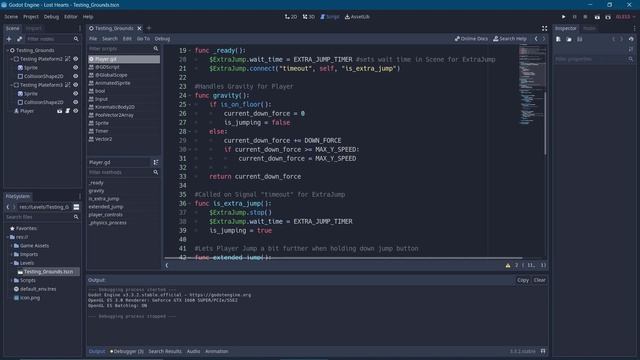Toggle visibility of Sprite under Testing Plateform3
Viewport: 640px width, 360px height.
click(x=76, y=93)
